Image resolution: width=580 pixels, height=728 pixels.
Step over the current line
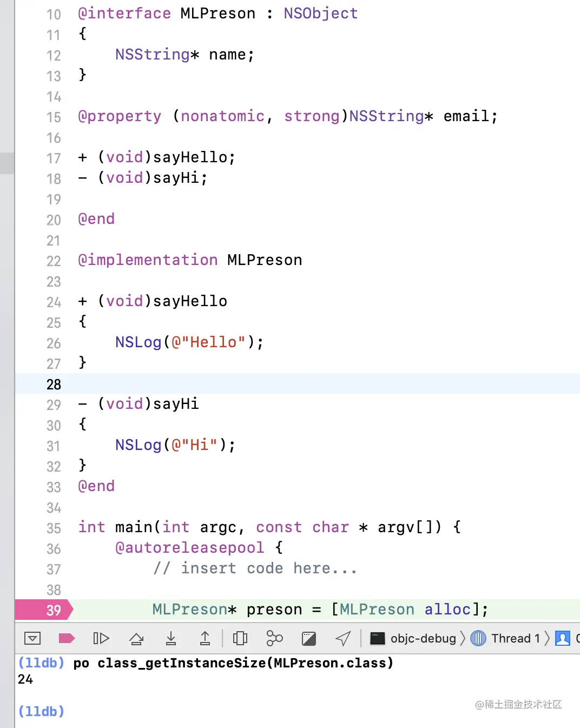coord(136,639)
